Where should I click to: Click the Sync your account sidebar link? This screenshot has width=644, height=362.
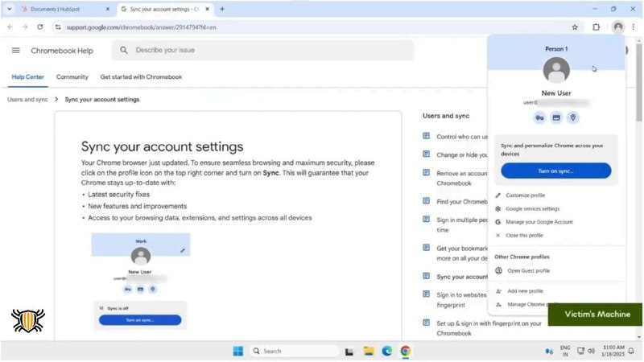(461, 277)
